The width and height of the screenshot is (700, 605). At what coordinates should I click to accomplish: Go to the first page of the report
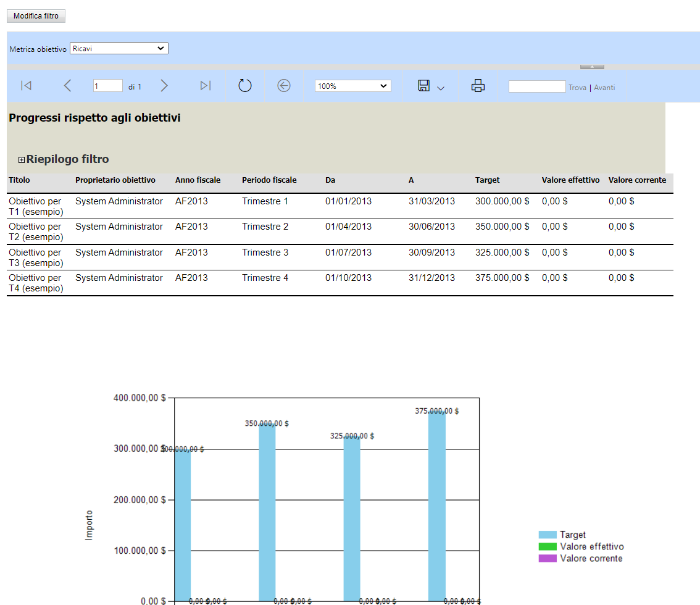click(26, 86)
